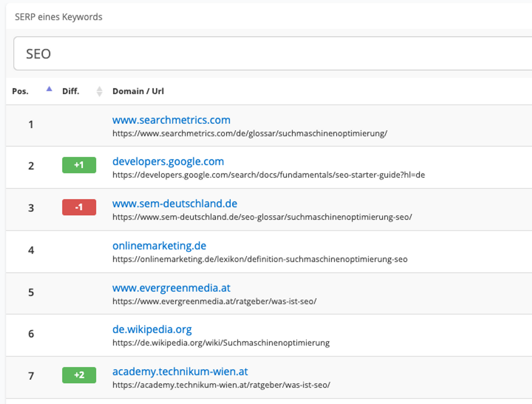Screen dimensions: 532x404
Task: Select the technikum-wien ratgeber URL text
Action: pyautogui.click(x=221, y=385)
